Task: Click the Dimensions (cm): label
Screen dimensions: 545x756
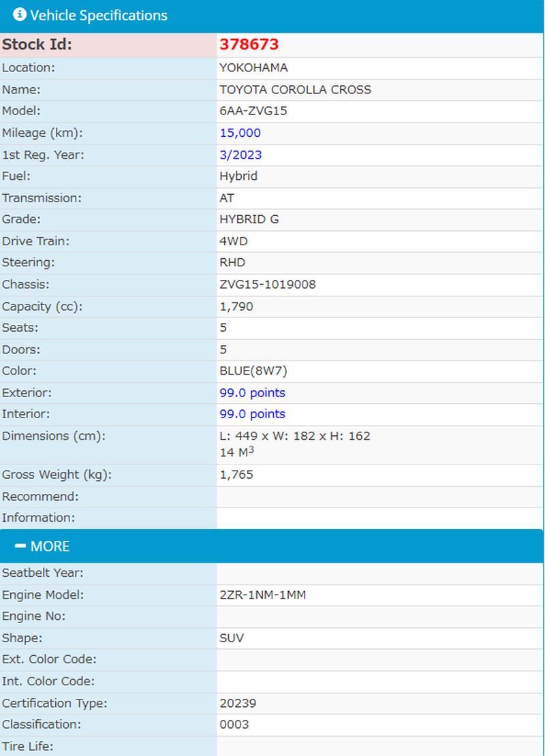Action: (53, 436)
